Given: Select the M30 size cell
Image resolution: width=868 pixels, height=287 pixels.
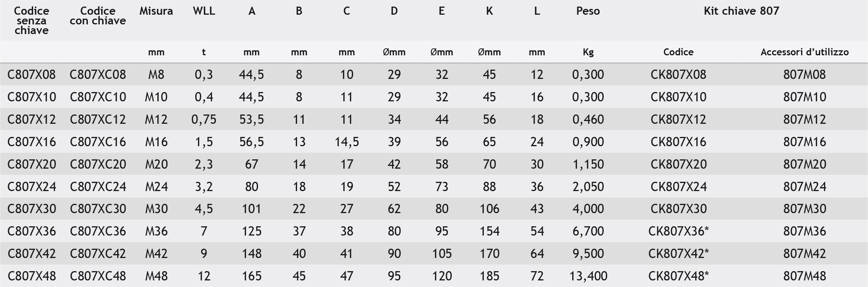Looking at the screenshot, I should click(x=156, y=208).
